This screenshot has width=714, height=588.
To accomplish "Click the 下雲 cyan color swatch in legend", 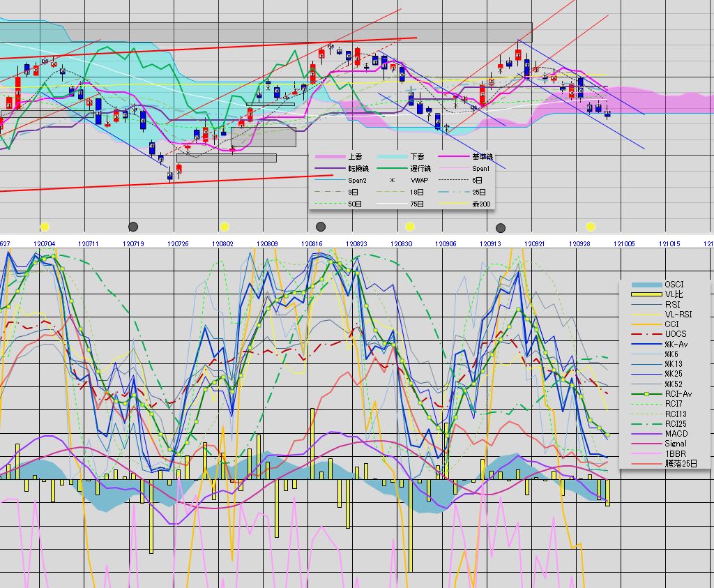I will [393, 157].
